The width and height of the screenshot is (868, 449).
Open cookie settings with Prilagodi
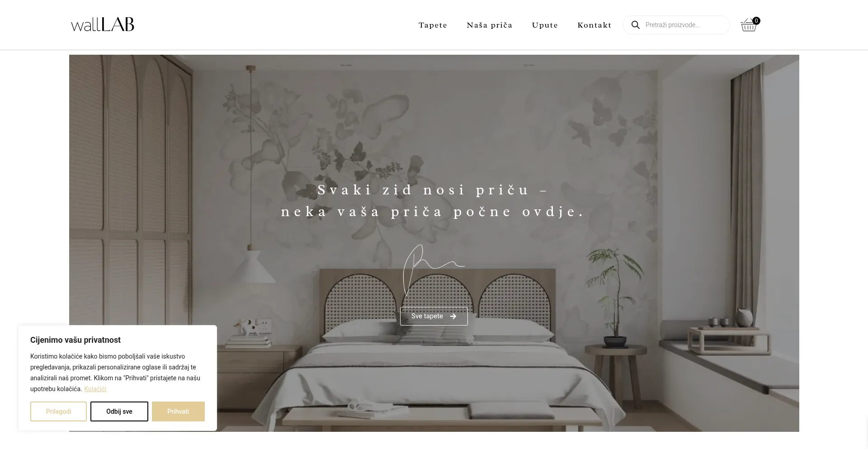(58, 411)
